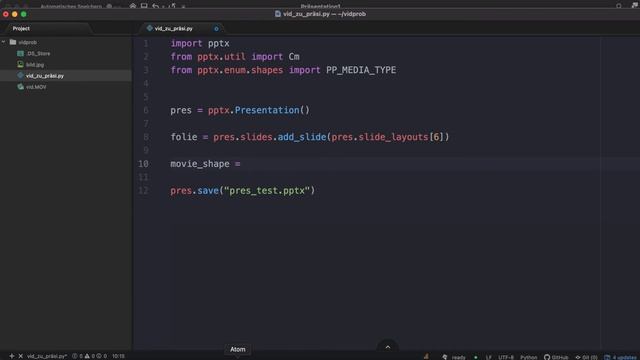
Task: Click "slide_layouts" on line 8
Action: pos(393,137)
